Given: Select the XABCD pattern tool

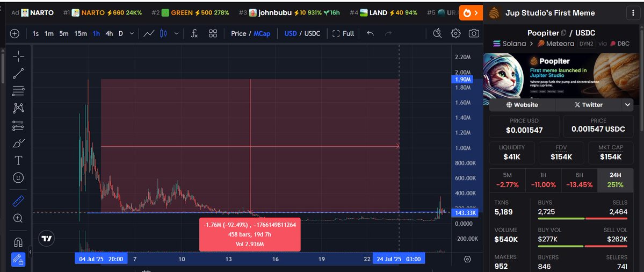Looking at the screenshot, I should [18, 108].
